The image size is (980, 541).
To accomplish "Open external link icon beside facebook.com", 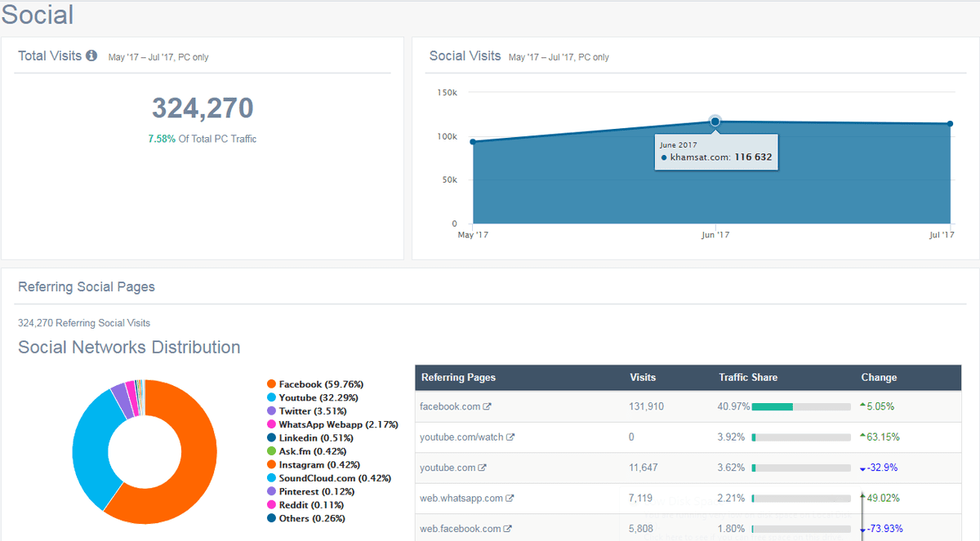I will pos(487,406).
